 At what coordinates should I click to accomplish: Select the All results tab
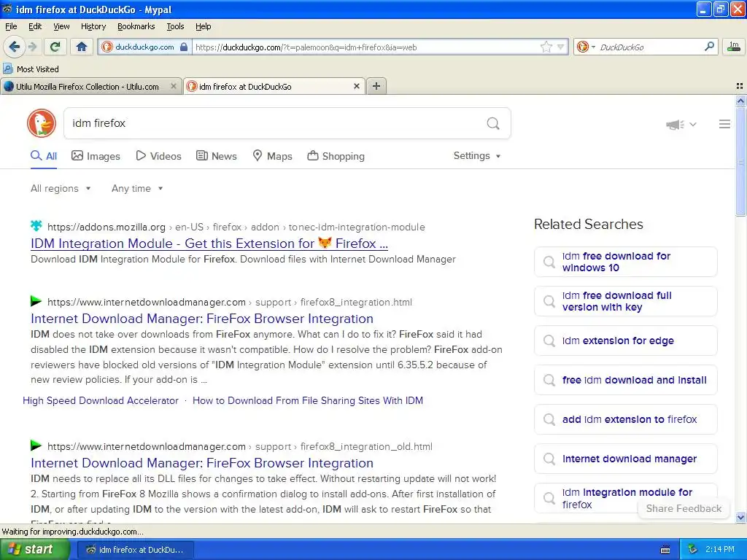[x=44, y=156]
